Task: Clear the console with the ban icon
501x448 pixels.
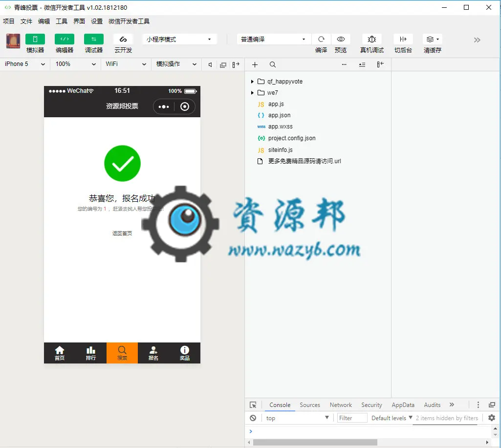Action: [x=253, y=418]
